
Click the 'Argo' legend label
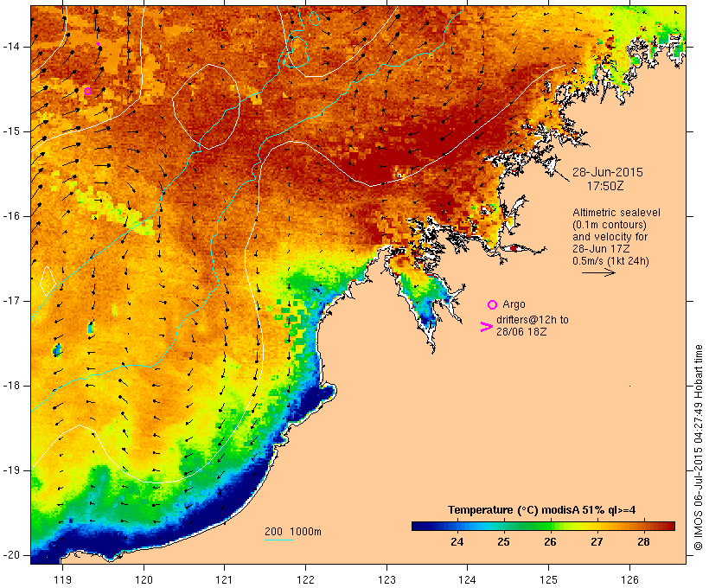point(514,304)
